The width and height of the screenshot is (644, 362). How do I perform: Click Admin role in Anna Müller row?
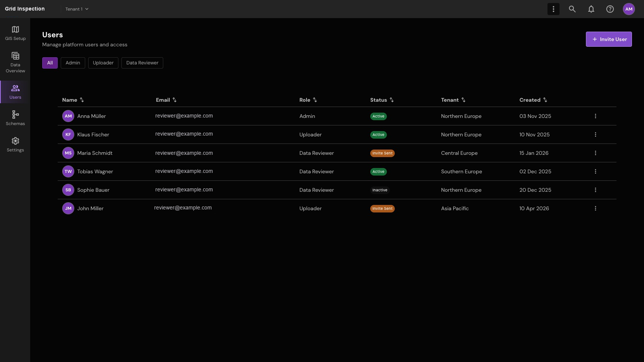(307, 116)
